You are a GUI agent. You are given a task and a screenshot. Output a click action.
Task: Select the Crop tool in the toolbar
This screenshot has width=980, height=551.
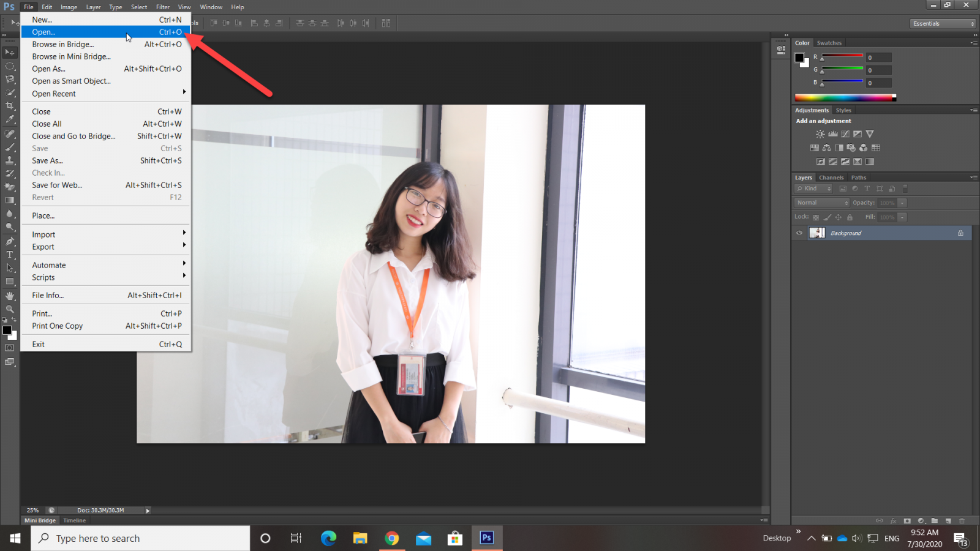tap(10, 106)
